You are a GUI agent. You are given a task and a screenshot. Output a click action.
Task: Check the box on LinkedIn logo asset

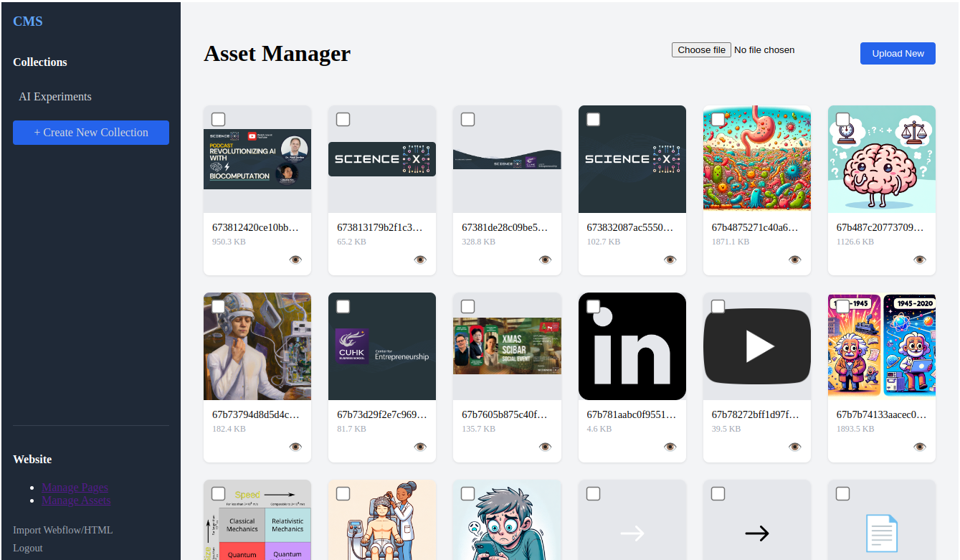click(x=593, y=306)
